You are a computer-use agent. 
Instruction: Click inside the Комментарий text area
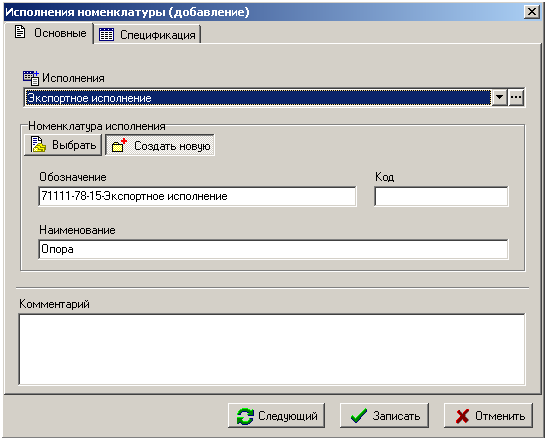click(272, 349)
